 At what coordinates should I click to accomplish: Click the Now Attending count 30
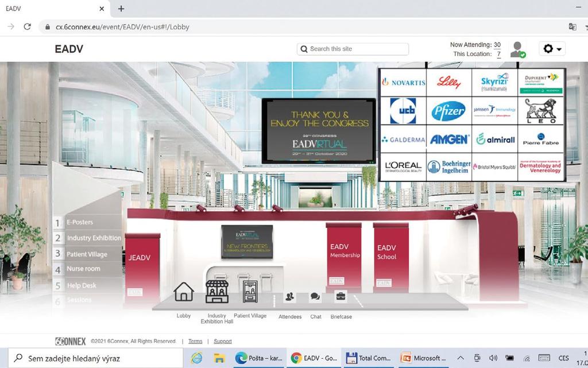point(497,45)
